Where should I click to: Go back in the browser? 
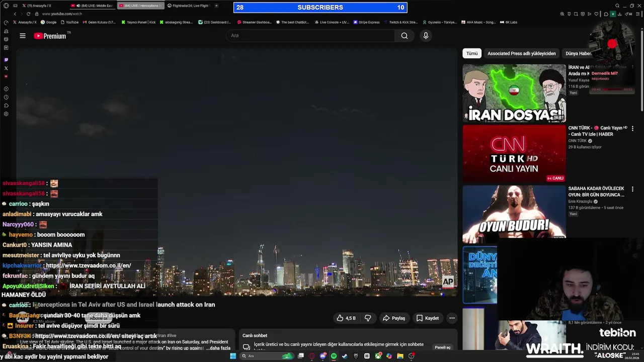coord(15,14)
